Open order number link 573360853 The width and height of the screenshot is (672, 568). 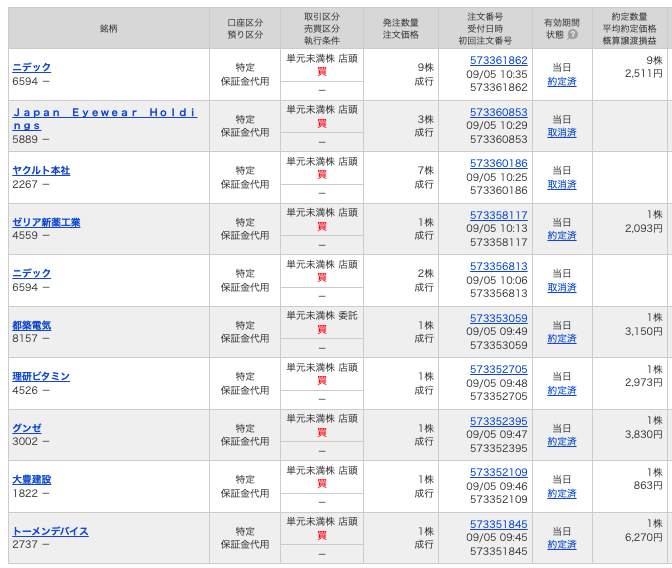tap(498, 112)
